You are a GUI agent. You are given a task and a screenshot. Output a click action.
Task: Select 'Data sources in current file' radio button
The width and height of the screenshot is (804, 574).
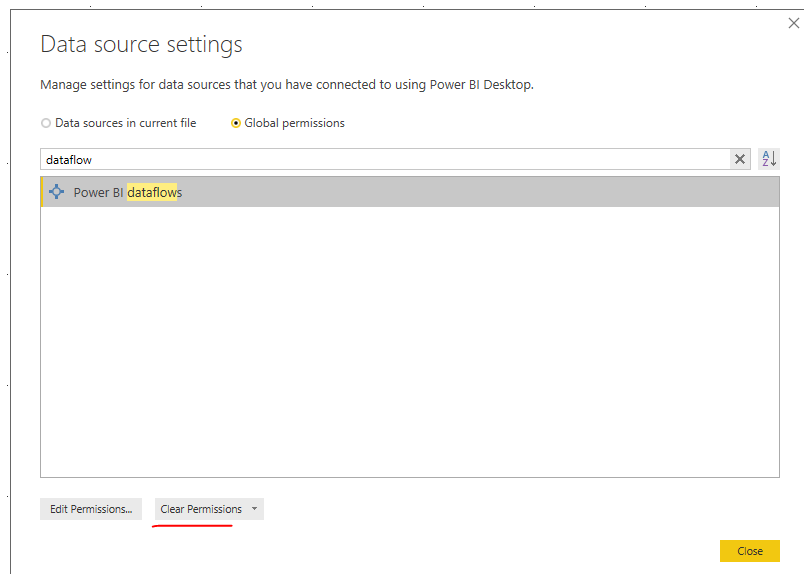coord(46,123)
